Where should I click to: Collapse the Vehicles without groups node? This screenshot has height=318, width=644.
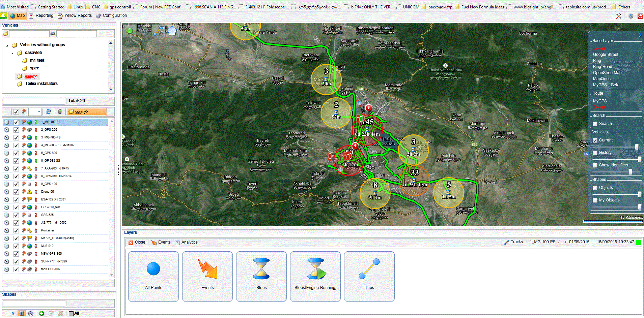coord(7,45)
